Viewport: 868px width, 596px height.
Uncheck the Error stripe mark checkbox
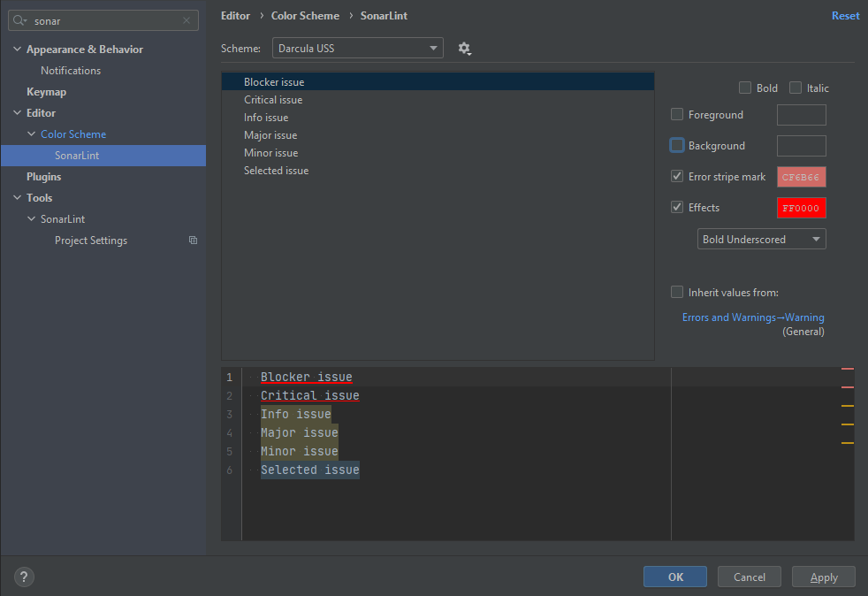[x=677, y=177]
